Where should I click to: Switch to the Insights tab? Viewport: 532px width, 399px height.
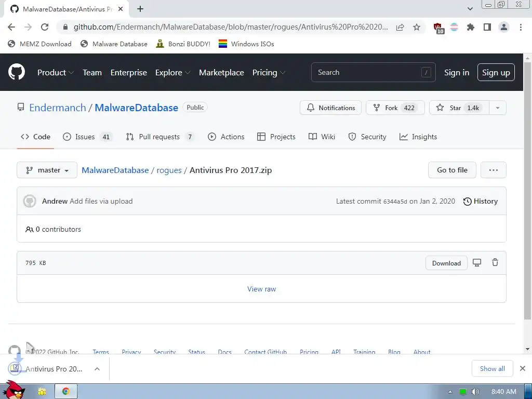tap(418, 137)
